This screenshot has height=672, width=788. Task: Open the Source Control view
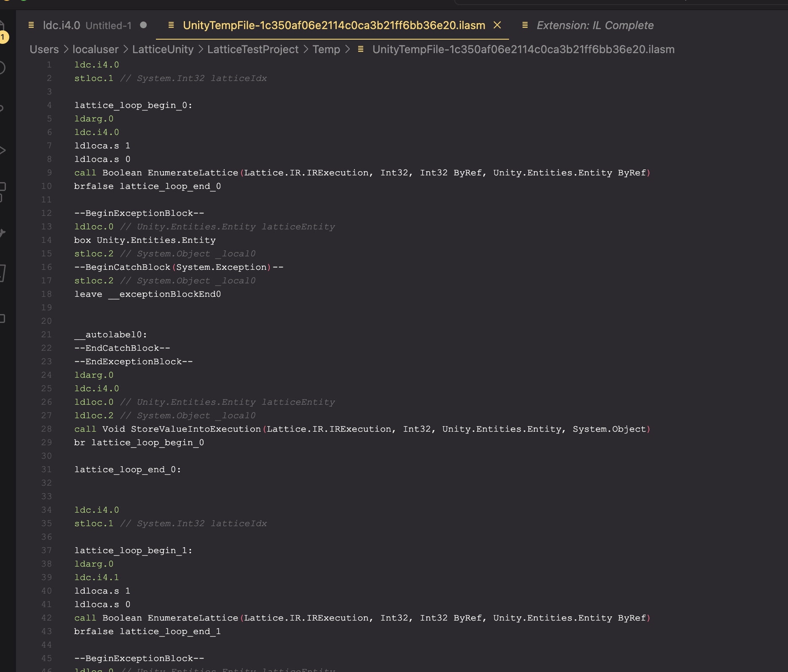pos(2,108)
